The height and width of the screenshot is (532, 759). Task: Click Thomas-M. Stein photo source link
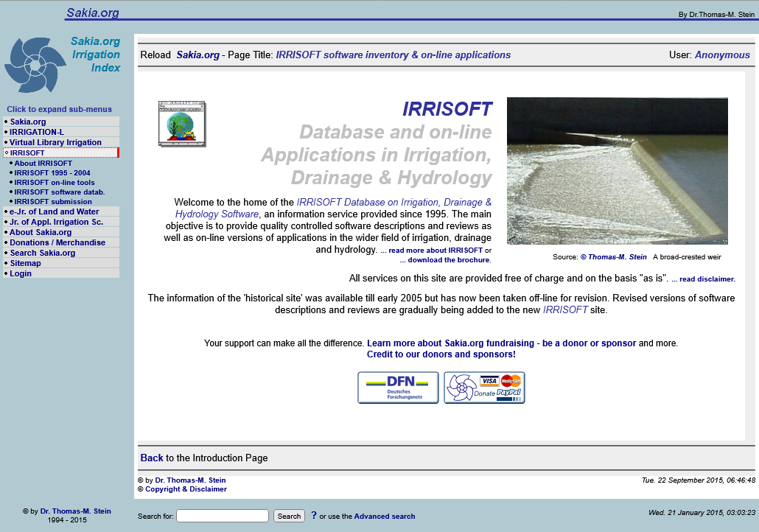pos(613,257)
